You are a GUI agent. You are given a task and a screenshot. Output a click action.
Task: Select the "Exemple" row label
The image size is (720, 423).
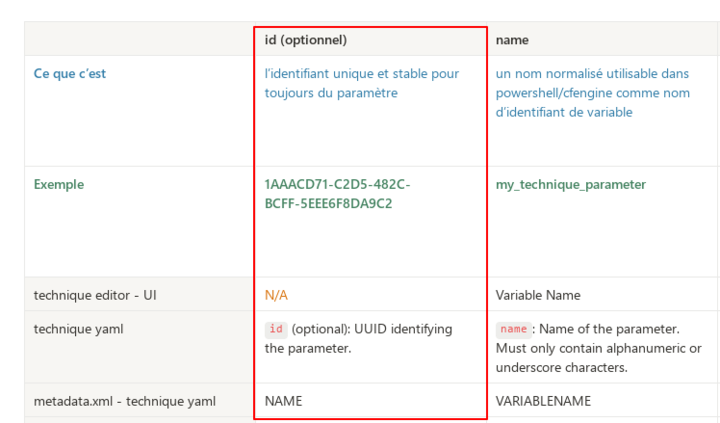pos(59,184)
